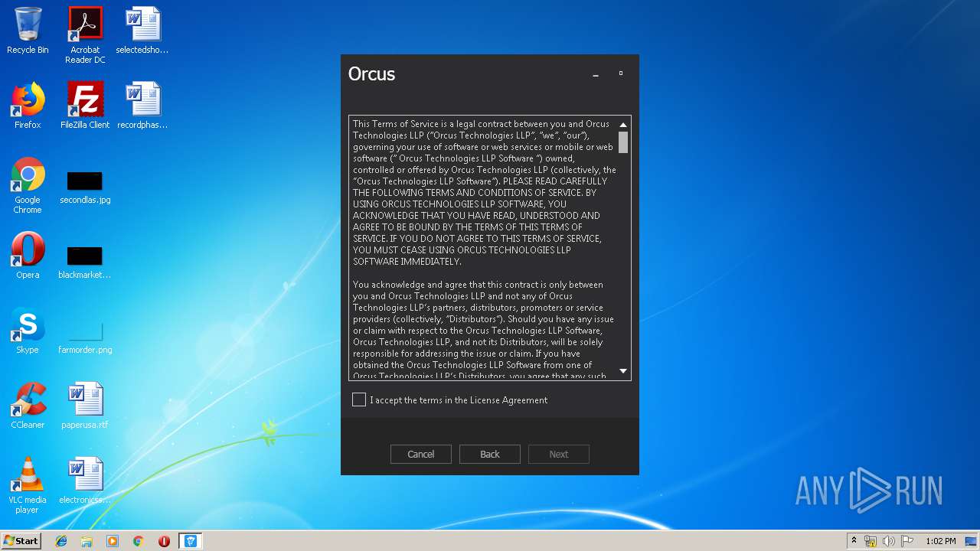Viewport: 980px width, 551px height.
Task: Click license text scrollbar up arrow
Action: (623, 125)
